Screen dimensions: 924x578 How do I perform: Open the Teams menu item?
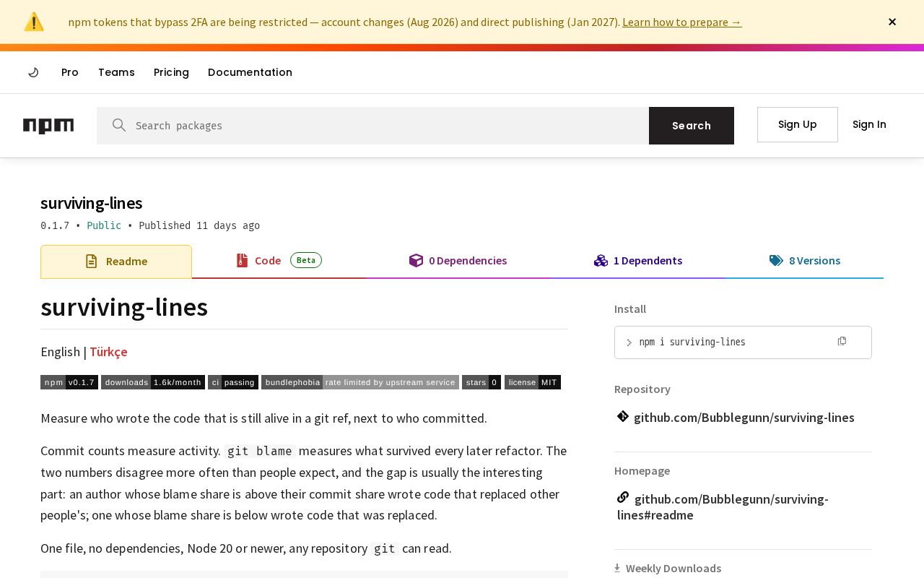click(116, 72)
